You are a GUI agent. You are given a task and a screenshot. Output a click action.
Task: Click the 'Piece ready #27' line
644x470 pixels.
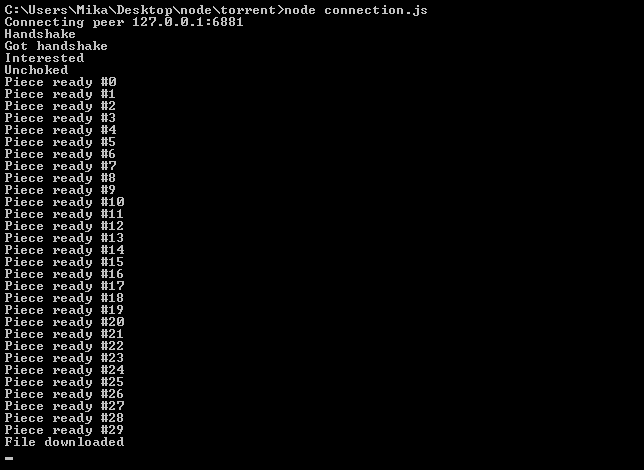point(64,406)
